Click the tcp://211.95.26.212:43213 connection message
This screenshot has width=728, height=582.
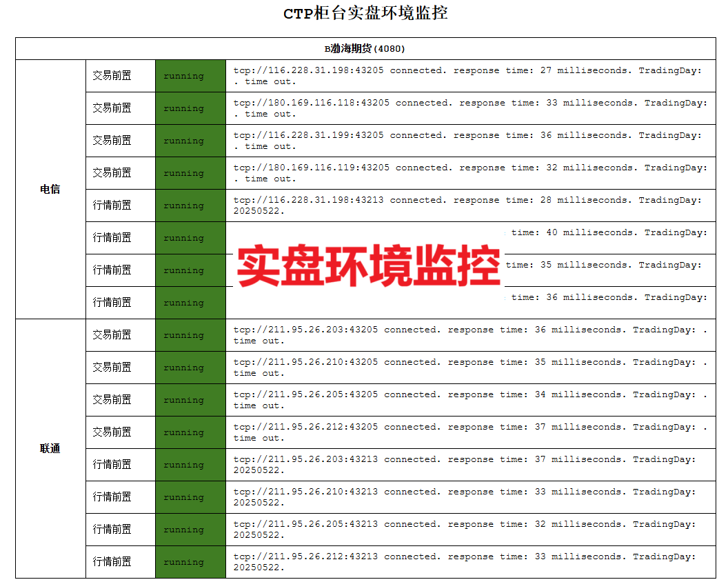[465, 562]
